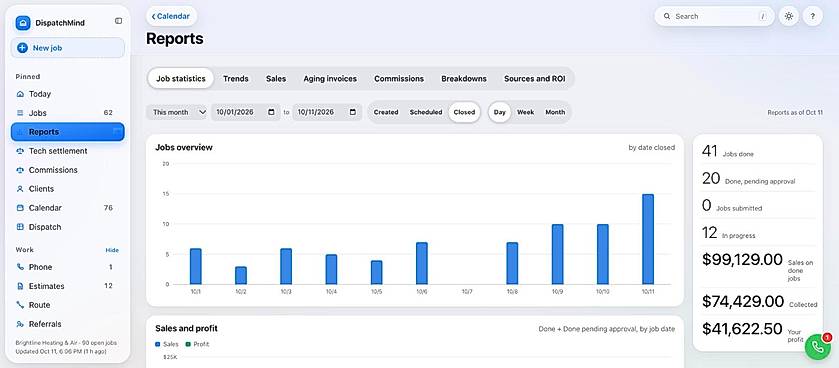The height and width of the screenshot is (368, 839).
Task: Open the green floating phone call button
Action: click(x=818, y=347)
